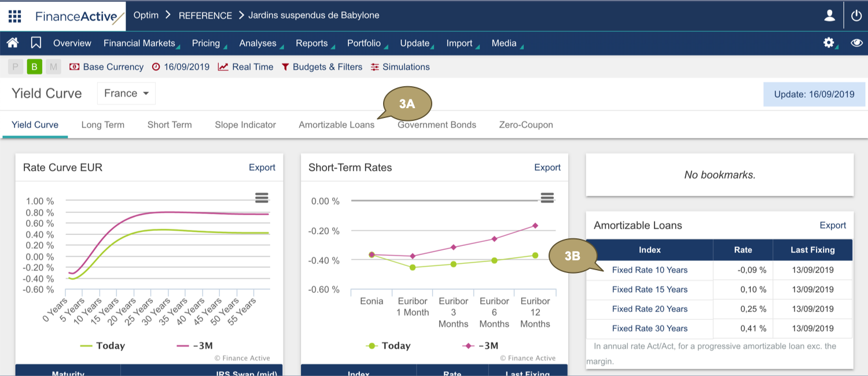This screenshot has width=868, height=376.
Task: Click the user profile icon
Action: pyautogui.click(x=830, y=16)
